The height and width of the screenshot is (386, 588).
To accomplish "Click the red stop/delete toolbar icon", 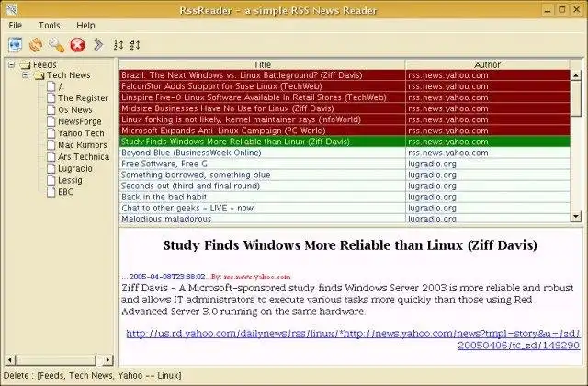I will (77, 45).
